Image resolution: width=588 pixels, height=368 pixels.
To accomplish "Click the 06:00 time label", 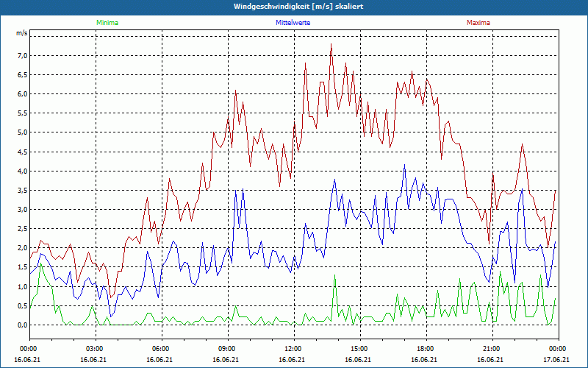I will click(x=162, y=349).
